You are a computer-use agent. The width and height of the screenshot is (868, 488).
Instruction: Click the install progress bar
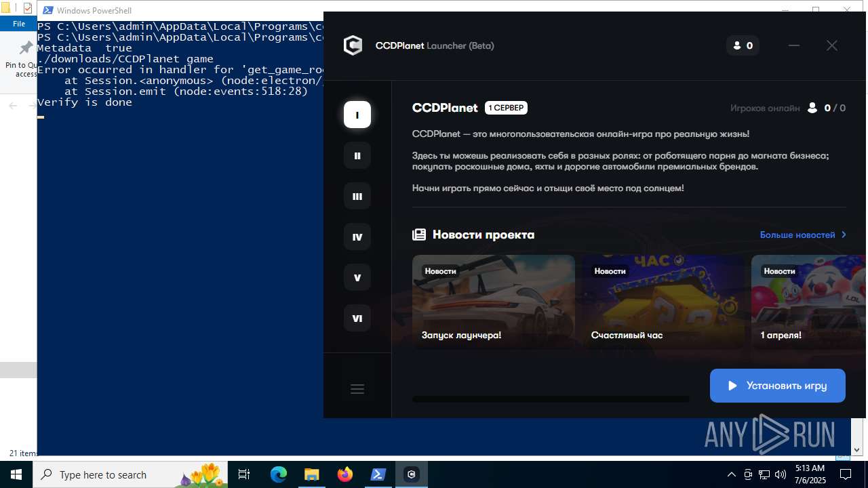pos(551,399)
